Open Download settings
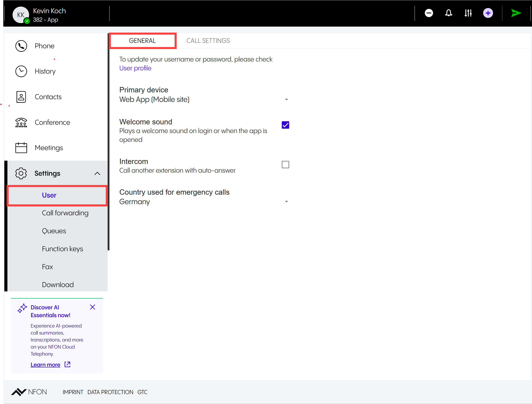This screenshot has width=532, height=404. click(x=58, y=285)
